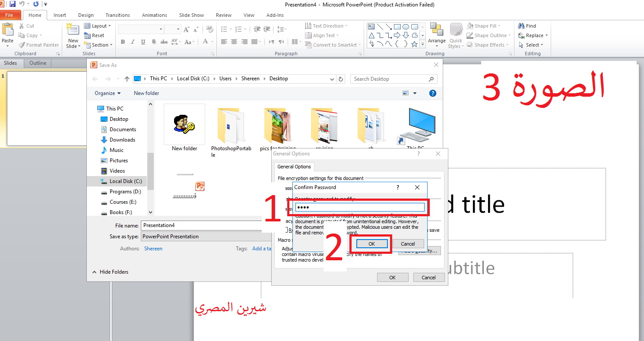The width and height of the screenshot is (644, 341).
Task: Open the Review ribbon tab
Action: point(224,15)
